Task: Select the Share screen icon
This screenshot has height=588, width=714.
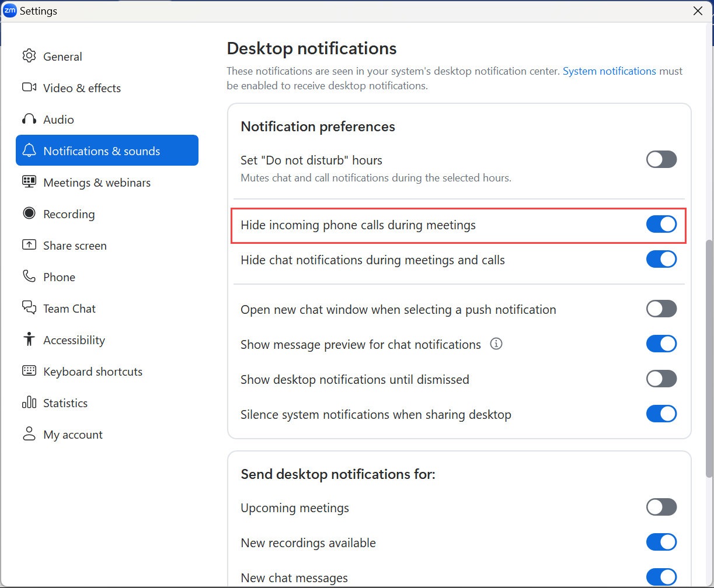Action: tap(29, 245)
